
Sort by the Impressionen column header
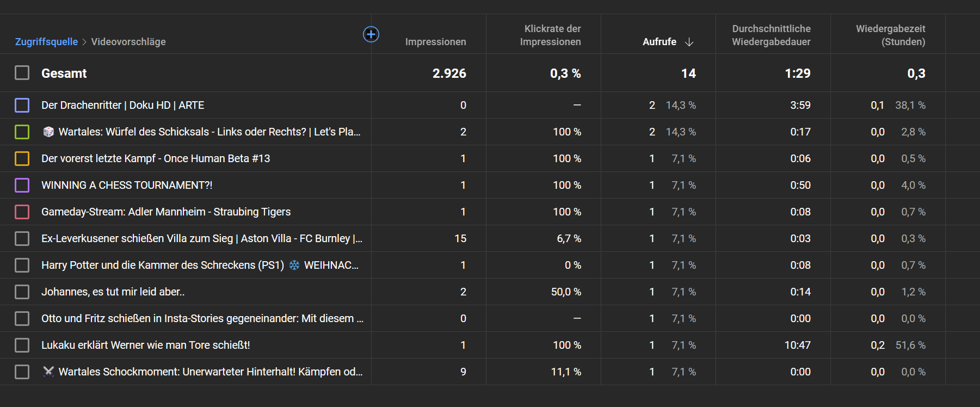coord(435,42)
